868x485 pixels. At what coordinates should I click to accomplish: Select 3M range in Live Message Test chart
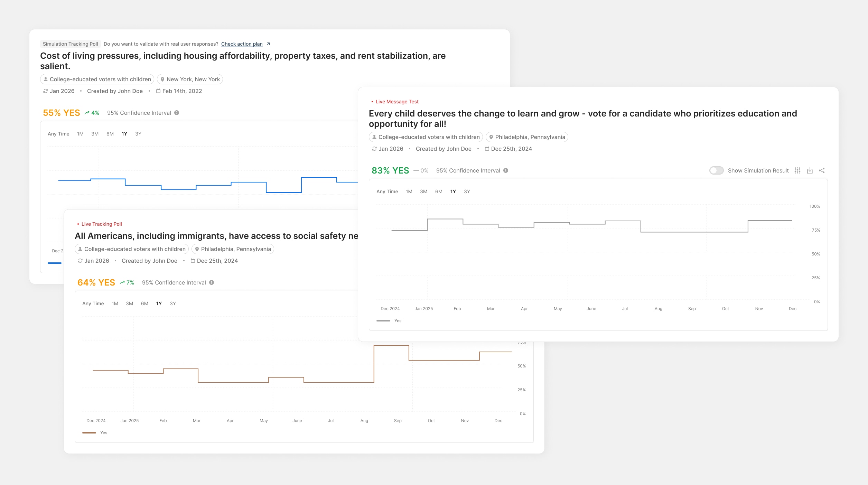[424, 192]
